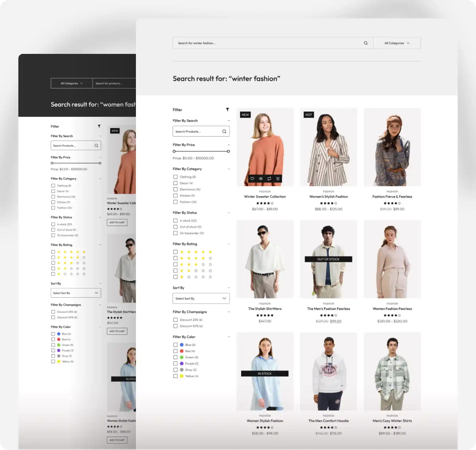Click the cart icon on Winter Sweater Collection
This screenshot has width=476, height=450.
pyautogui.click(x=278, y=179)
